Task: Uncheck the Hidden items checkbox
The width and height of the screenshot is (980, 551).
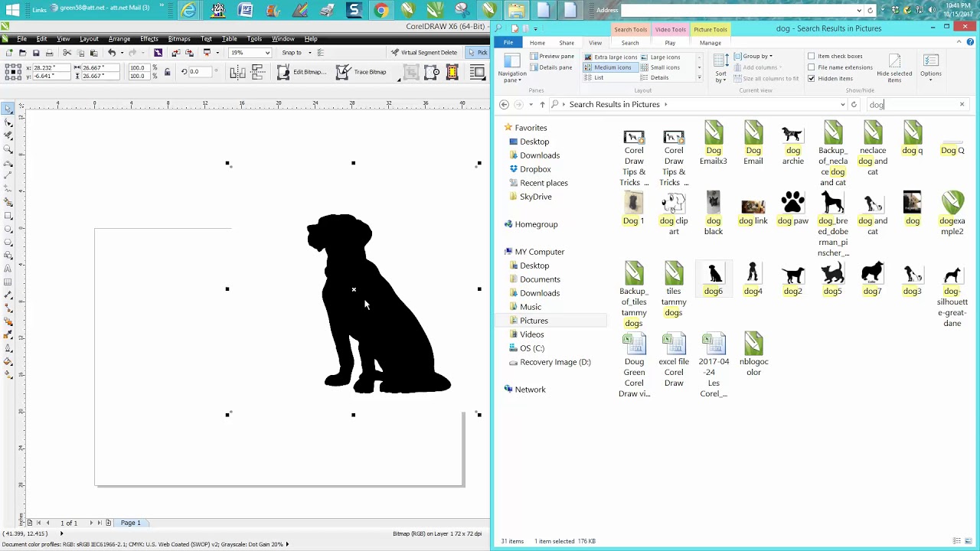Action: 812,78
